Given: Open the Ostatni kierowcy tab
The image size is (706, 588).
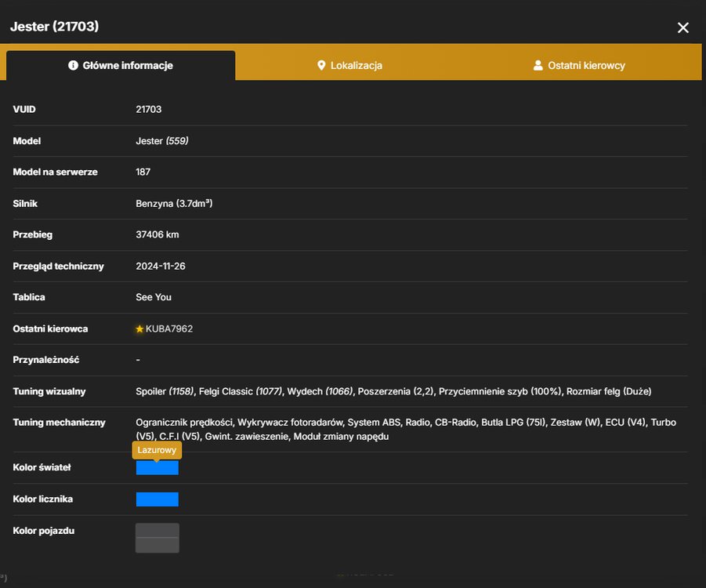Looking at the screenshot, I should [579, 65].
